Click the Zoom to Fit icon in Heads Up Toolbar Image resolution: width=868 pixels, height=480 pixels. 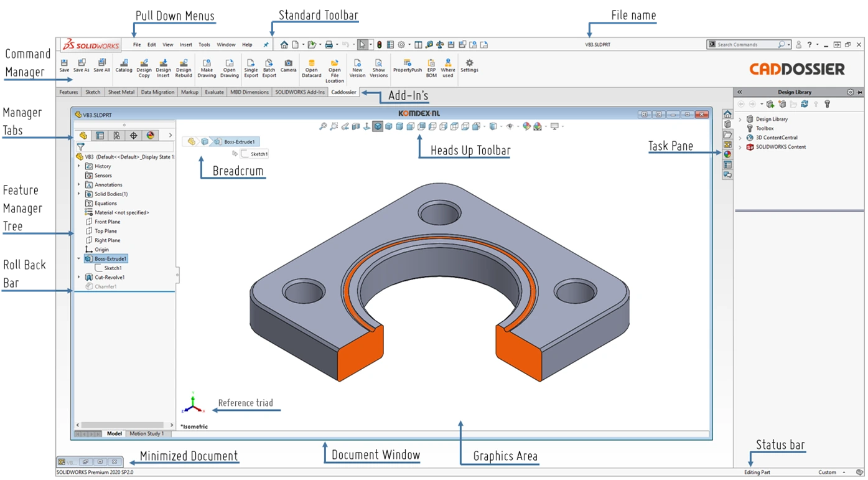(x=323, y=126)
